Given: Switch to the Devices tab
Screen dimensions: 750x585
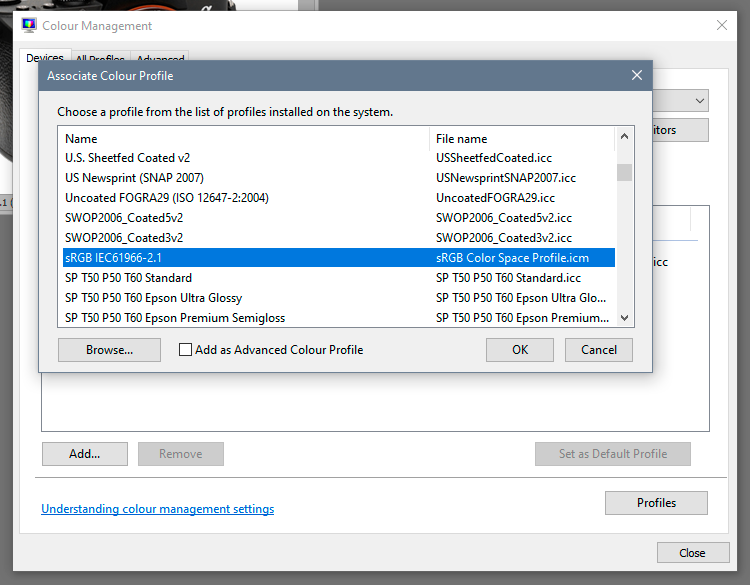Looking at the screenshot, I should (x=45, y=59).
